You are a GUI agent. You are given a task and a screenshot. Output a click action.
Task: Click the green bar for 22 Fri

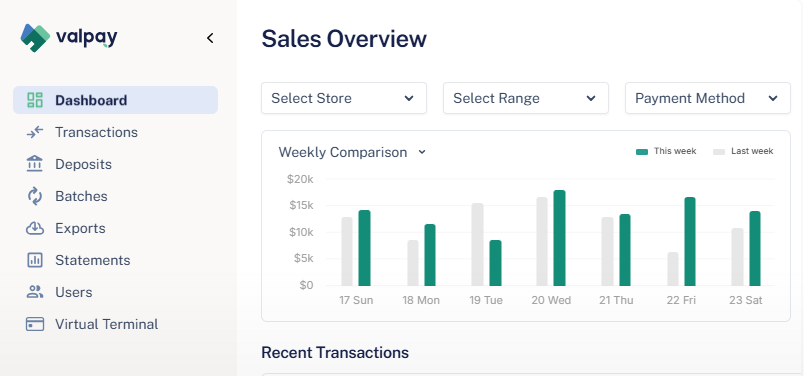[690, 241]
